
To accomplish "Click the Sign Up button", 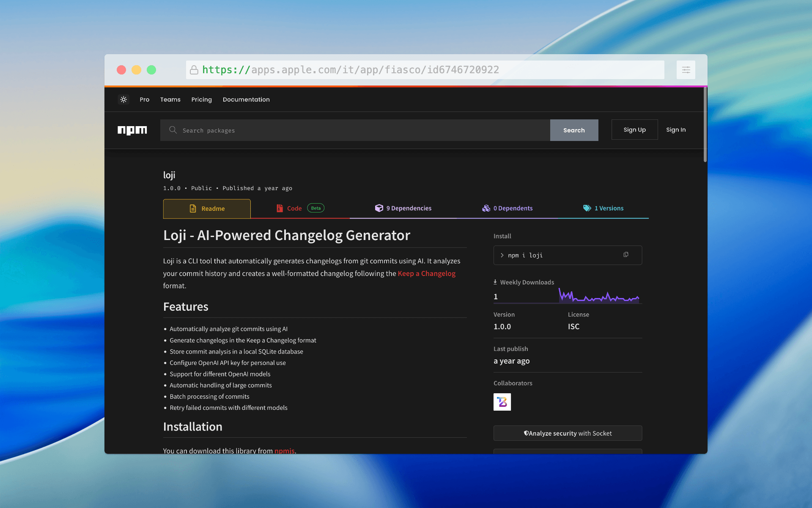I will click(634, 130).
